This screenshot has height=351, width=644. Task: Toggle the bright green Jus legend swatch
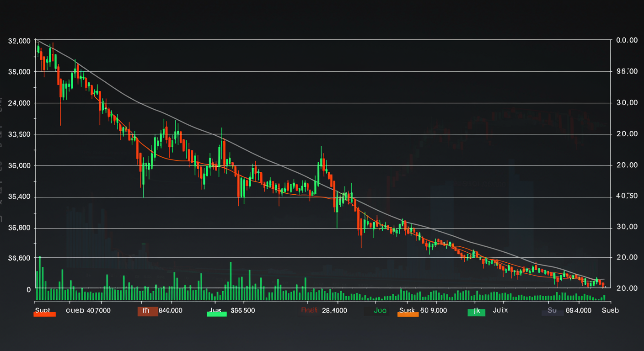click(217, 313)
